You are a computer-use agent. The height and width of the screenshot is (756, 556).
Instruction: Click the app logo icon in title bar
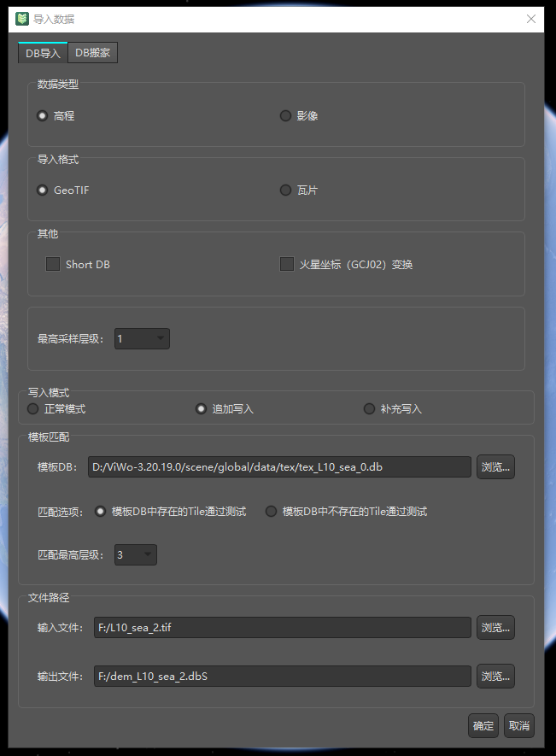pos(22,19)
